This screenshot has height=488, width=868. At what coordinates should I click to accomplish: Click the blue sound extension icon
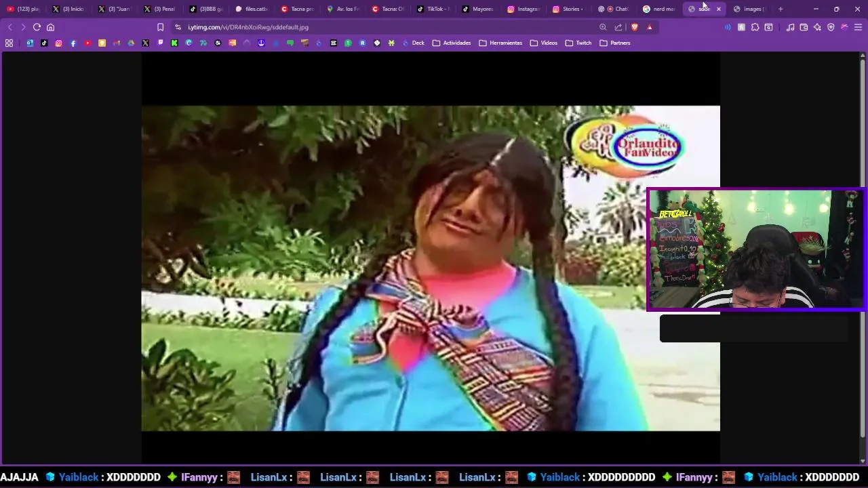[728, 27]
